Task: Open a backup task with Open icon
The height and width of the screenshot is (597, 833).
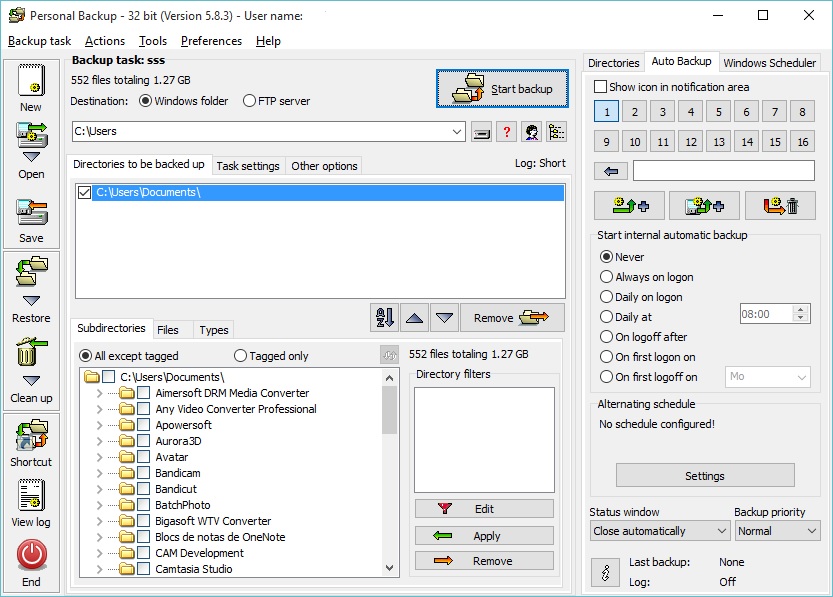Action: click(x=31, y=135)
